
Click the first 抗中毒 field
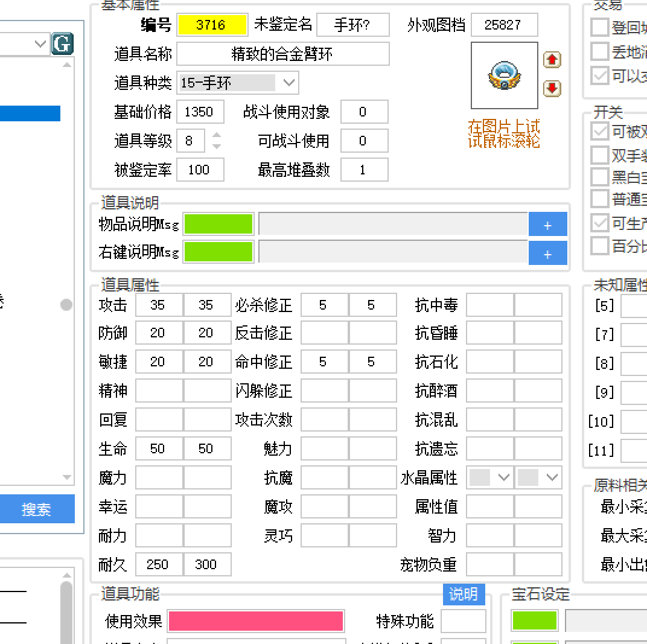490,305
